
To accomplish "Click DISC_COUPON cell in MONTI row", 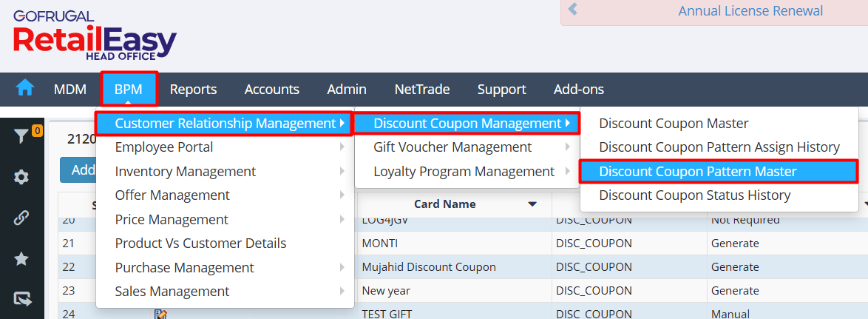I will 629,243.
